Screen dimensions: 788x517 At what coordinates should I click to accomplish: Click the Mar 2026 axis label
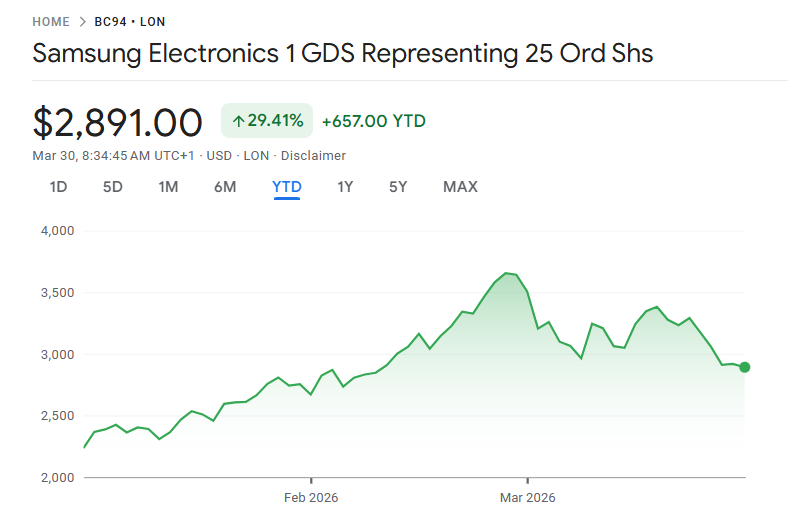(527, 497)
